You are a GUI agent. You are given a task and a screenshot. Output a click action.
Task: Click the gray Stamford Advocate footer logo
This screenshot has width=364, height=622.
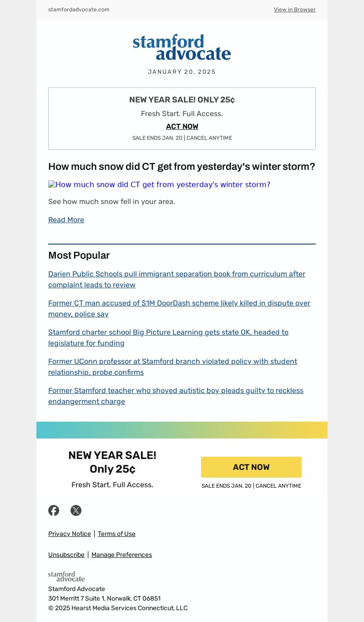click(66, 576)
